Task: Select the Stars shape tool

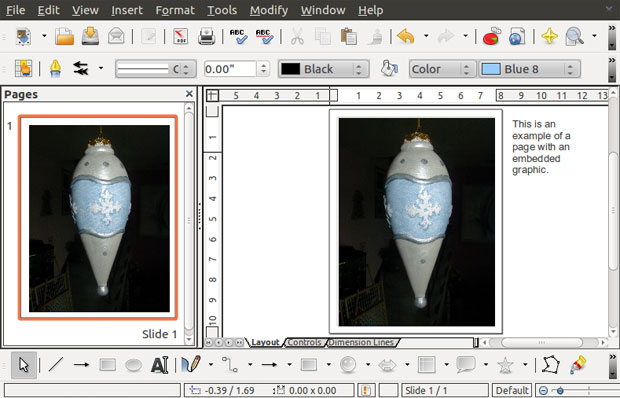Action: click(505, 365)
